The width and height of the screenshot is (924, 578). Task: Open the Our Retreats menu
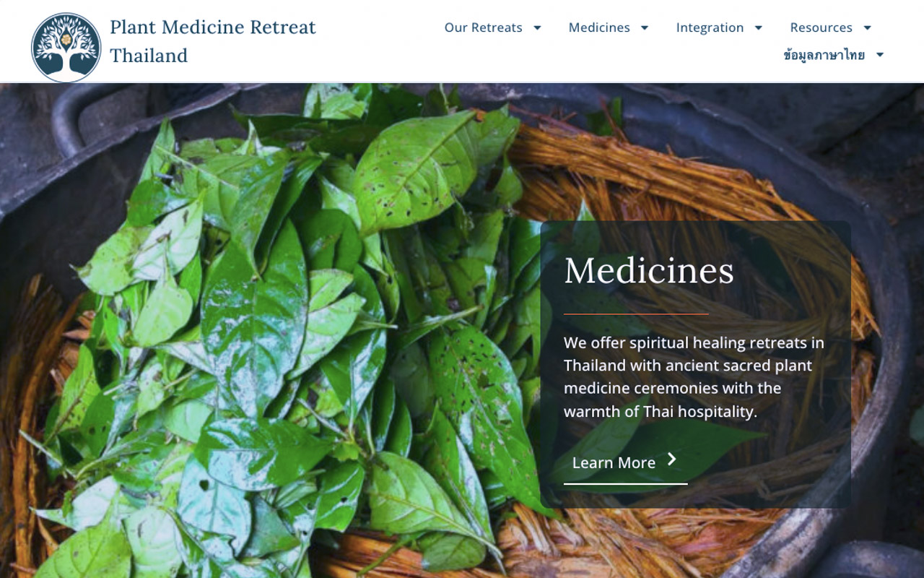(x=483, y=27)
